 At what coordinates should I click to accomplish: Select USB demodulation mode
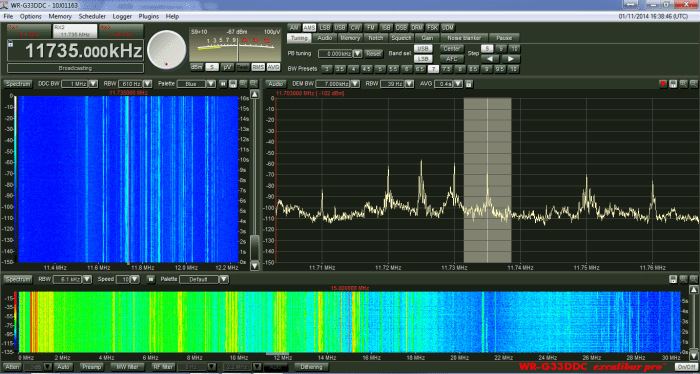pos(340,28)
